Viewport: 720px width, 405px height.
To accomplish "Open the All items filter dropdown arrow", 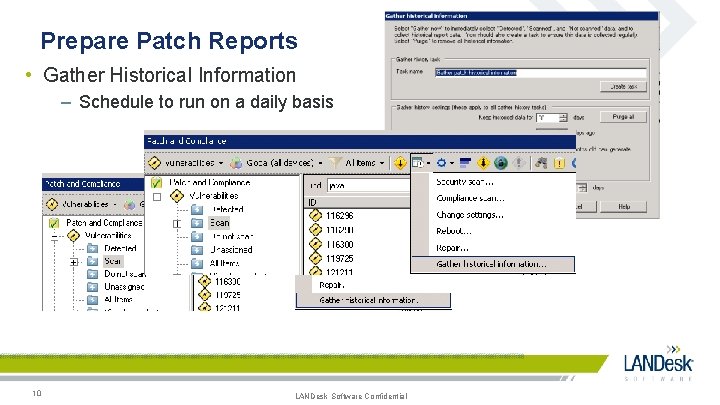I will click(382, 163).
